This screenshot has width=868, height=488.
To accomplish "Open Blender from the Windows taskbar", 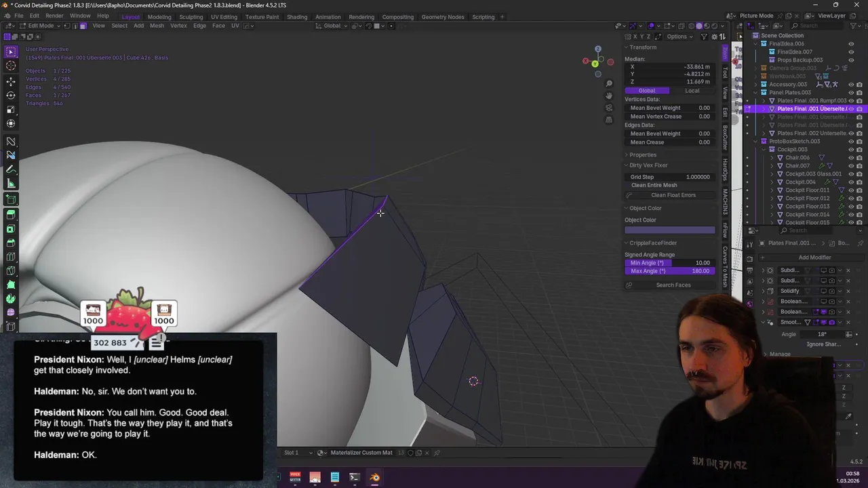I will 374,478.
